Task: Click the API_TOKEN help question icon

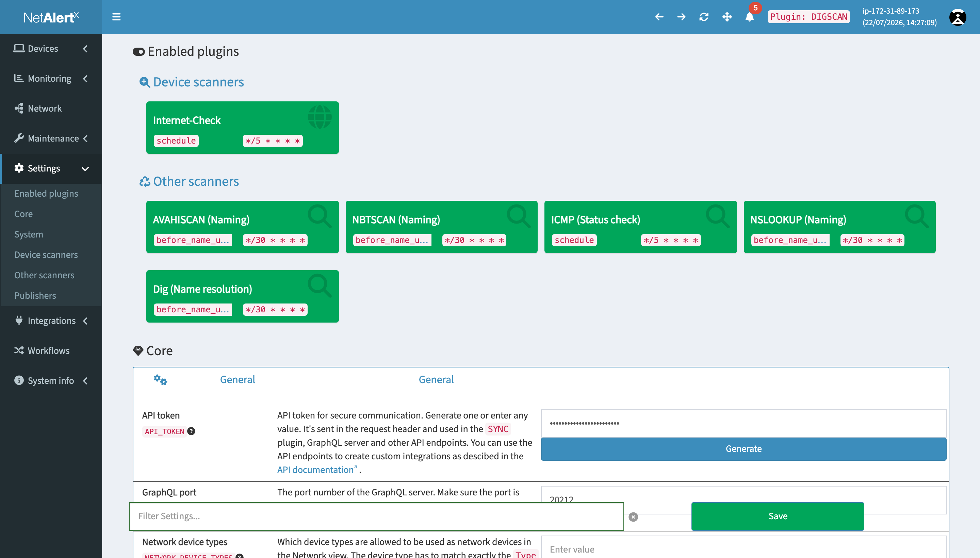Action: (x=191, y=431)
